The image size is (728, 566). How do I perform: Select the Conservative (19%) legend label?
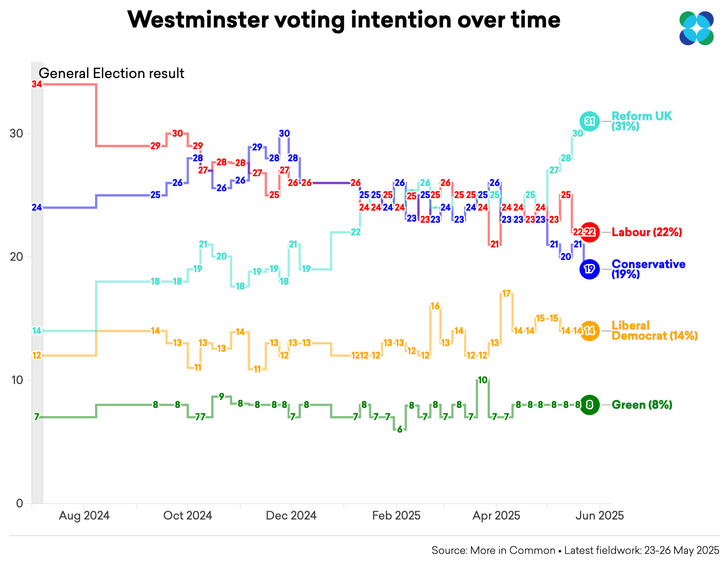648,269
